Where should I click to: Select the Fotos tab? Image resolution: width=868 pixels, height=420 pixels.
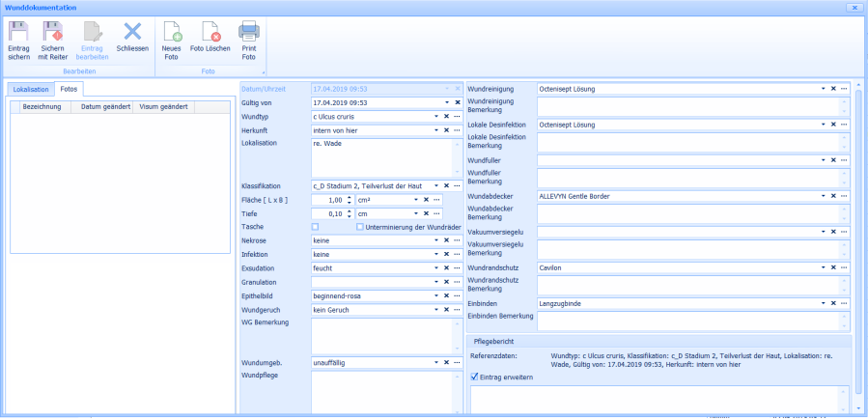(69, 89)
